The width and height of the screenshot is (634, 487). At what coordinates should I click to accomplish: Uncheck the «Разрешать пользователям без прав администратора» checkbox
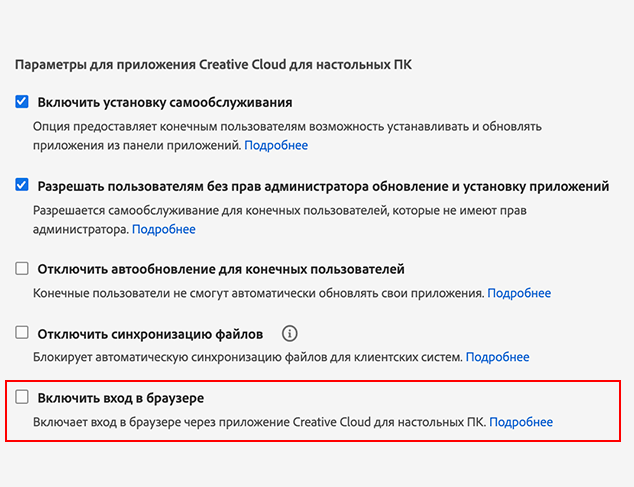click(22, 185)
